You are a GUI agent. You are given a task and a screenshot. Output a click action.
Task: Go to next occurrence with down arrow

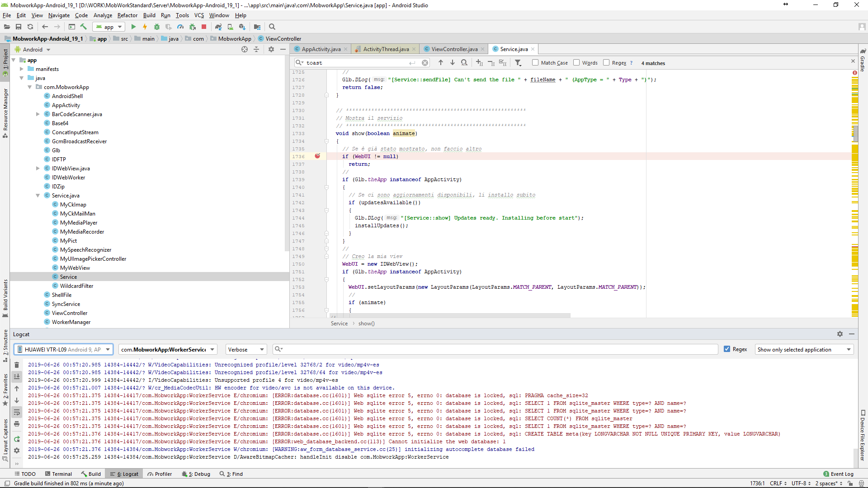[453, 63]
